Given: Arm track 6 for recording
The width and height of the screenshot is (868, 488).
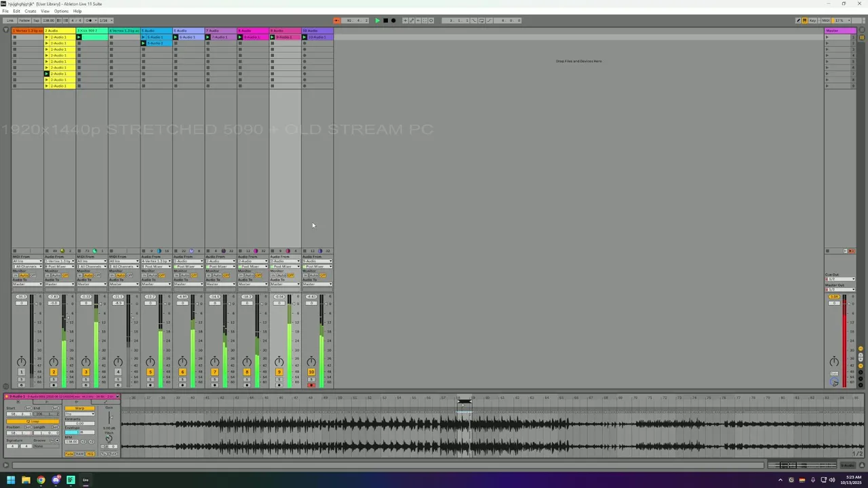Looking at the screenshot, I should (x=182, y=385).
